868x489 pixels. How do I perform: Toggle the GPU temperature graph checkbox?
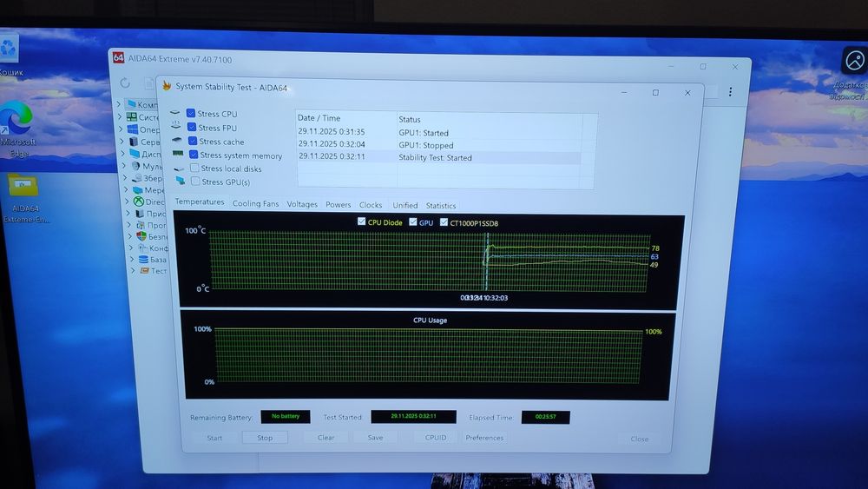tap(413, 221)
